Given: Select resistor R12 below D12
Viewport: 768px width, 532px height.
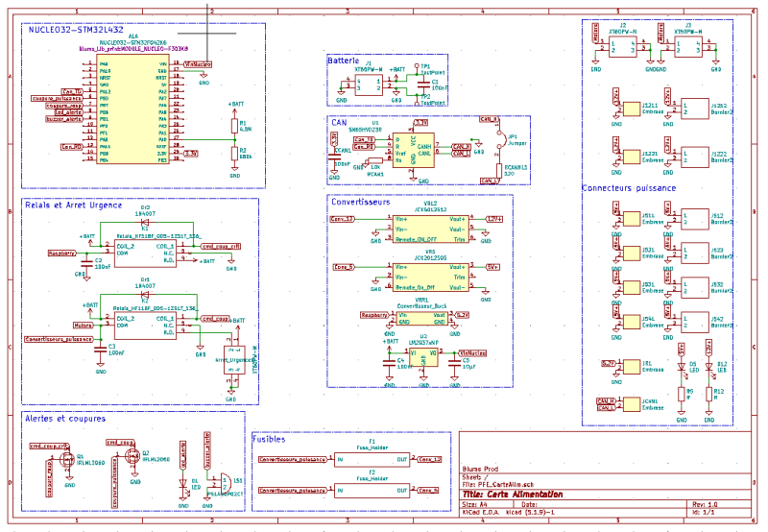Looking at the screenshot, I should point(708,395).
